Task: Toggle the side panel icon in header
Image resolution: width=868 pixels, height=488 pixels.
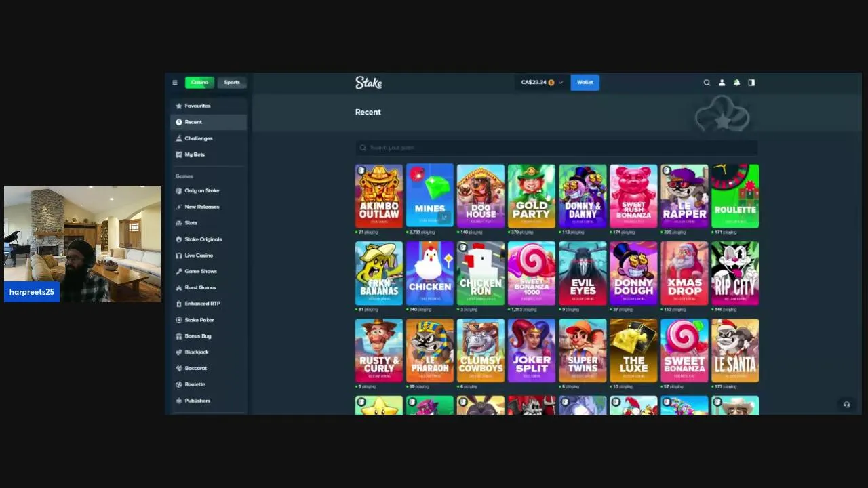Action: [x=751, y=83]
